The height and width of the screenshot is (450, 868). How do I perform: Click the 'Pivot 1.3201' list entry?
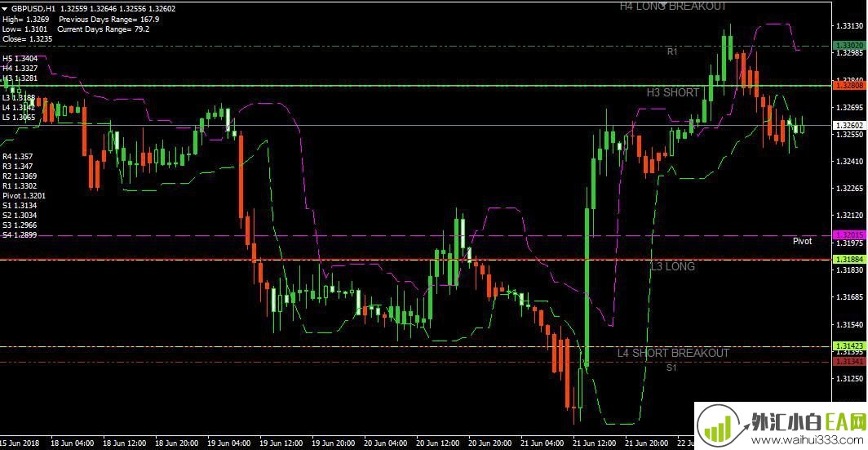(x=24, y=196)
